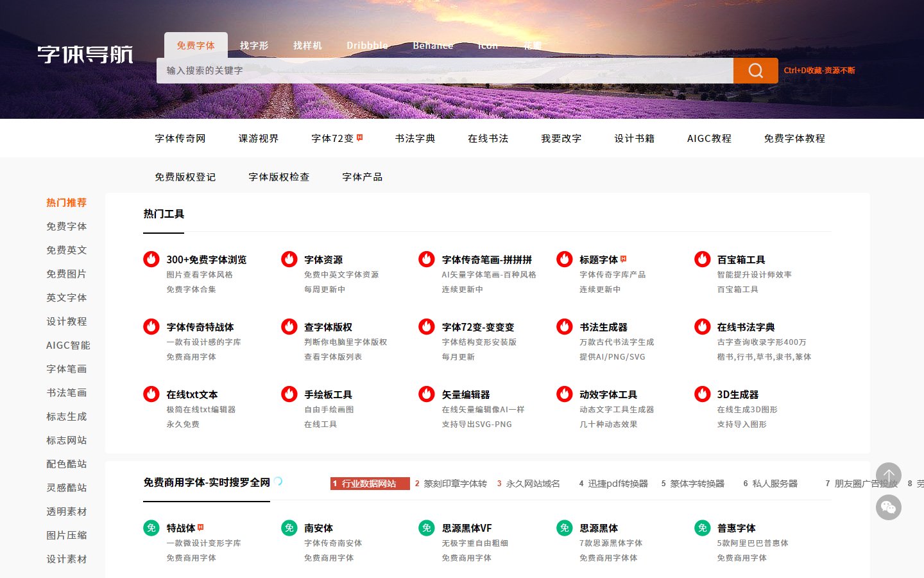This screenshot has width=924, height=578.
Task: Open 免费版权登记 navigation link
Action: point(185,177)
